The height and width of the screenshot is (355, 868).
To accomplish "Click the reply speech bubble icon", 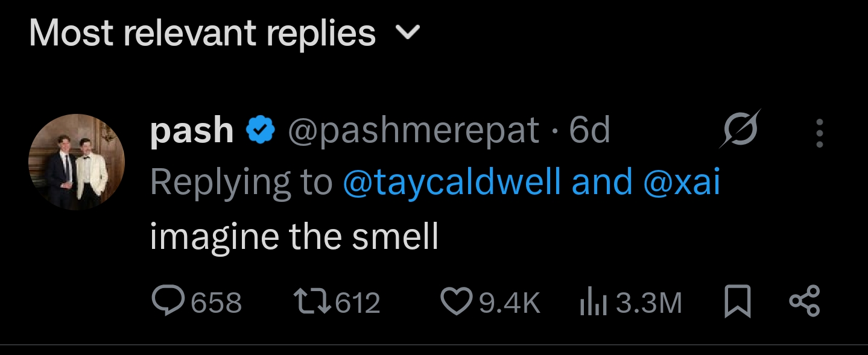I will click(x=166, y=302).
